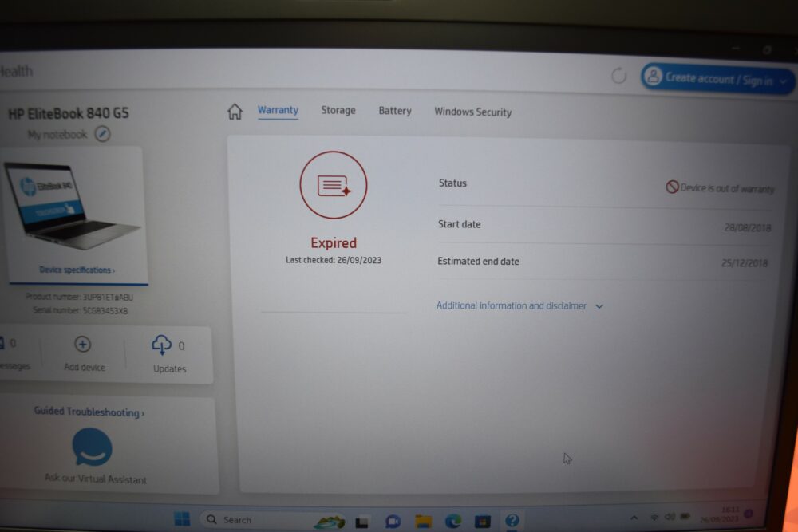Click the refresh circle icon
The image size is (798, 532).
pyautogui.click(x=618, y=75)
